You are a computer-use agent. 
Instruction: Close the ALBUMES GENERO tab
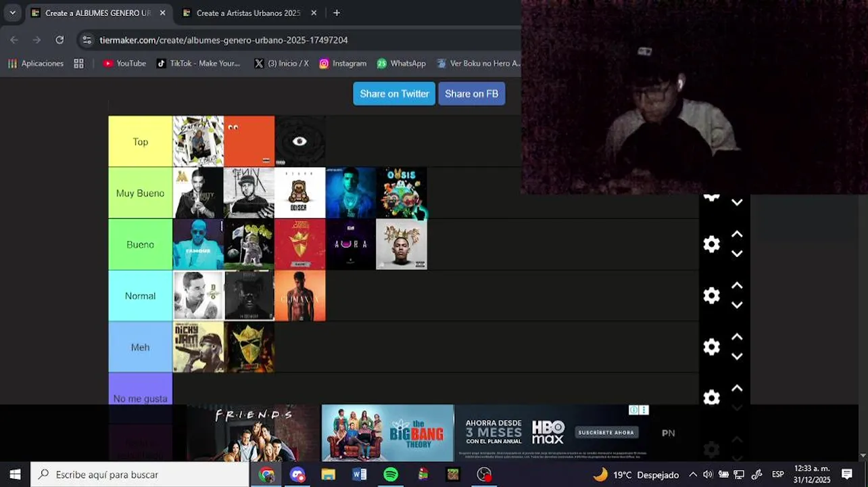[162, 13]
